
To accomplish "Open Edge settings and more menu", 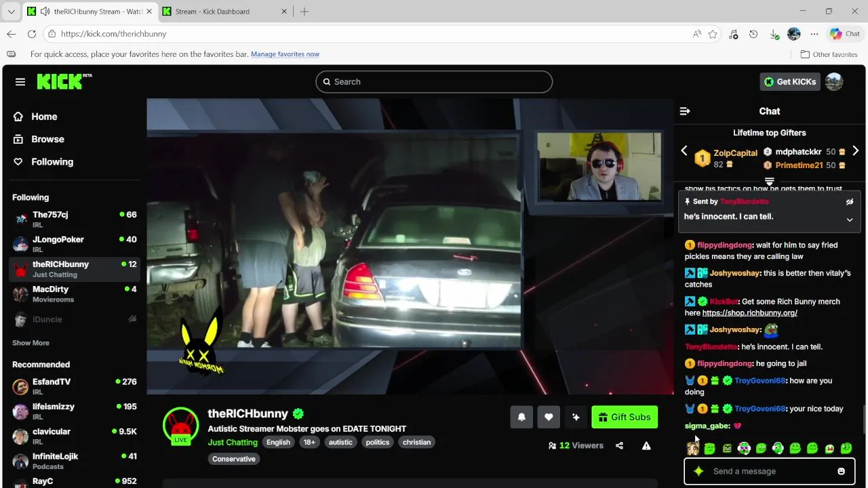I will [x=814, y=34].
